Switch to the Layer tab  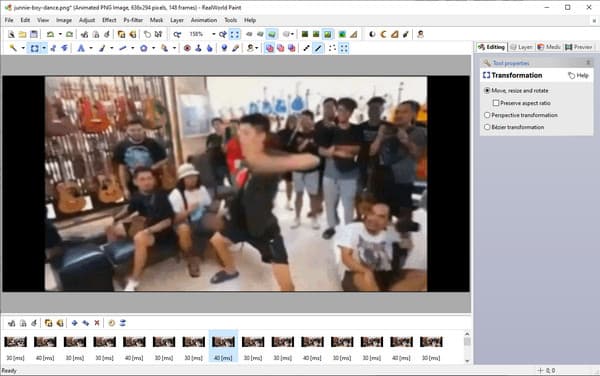521,47
